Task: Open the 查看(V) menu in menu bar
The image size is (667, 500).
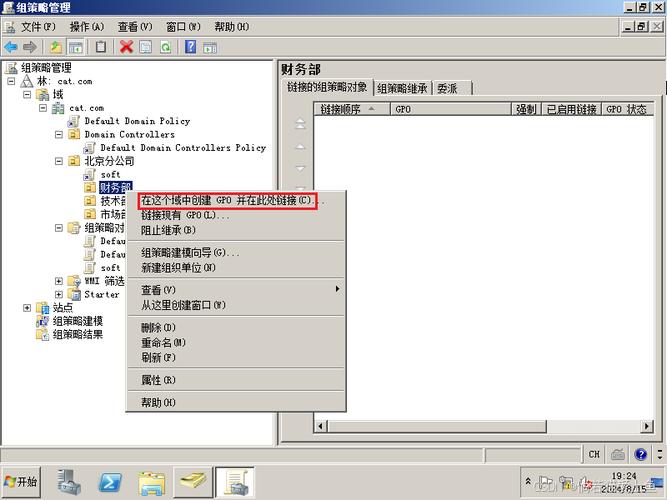Action: [x=135, y=27]
